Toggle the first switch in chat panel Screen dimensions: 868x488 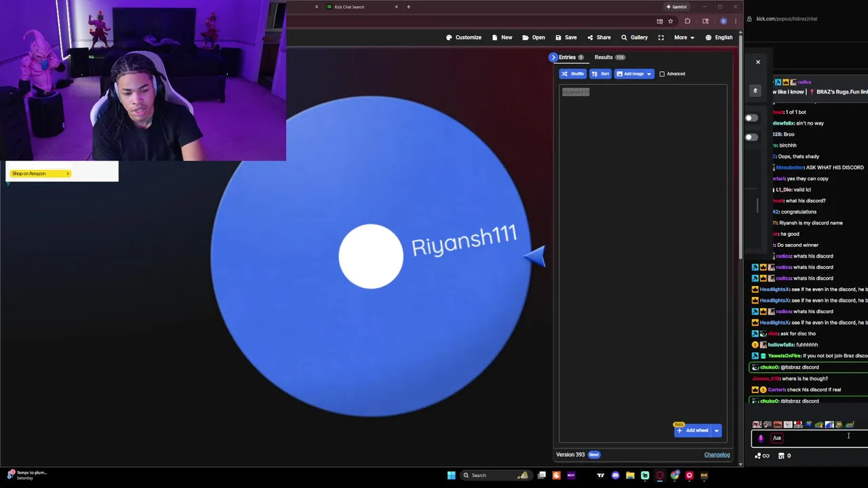[751, 118]
